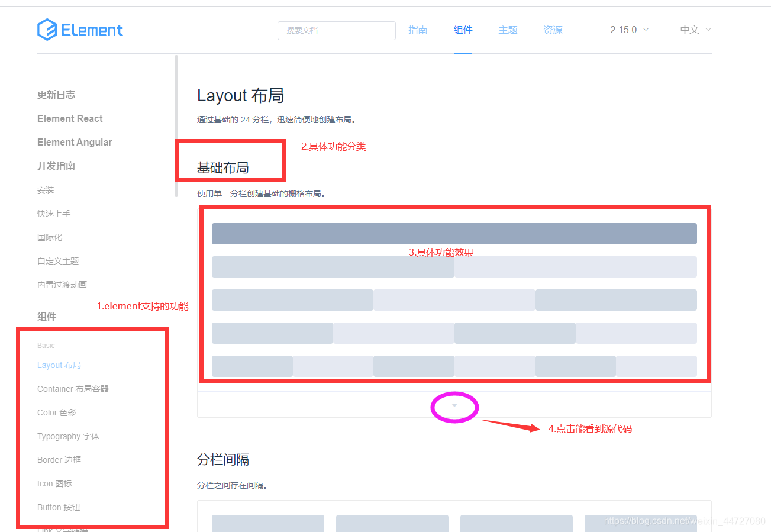Click the 分栏间隔 section heading

click(223, 459)
